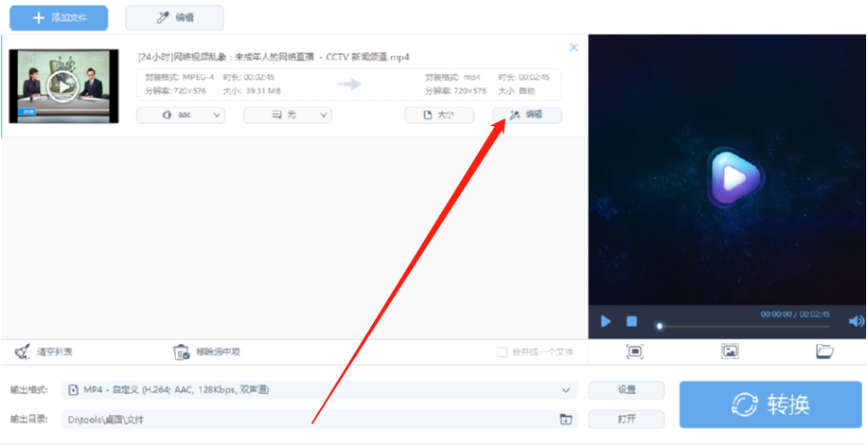868x446 pixels.
Task: Click the broom icon to clear the list
Action: click(x=23, y=352)
